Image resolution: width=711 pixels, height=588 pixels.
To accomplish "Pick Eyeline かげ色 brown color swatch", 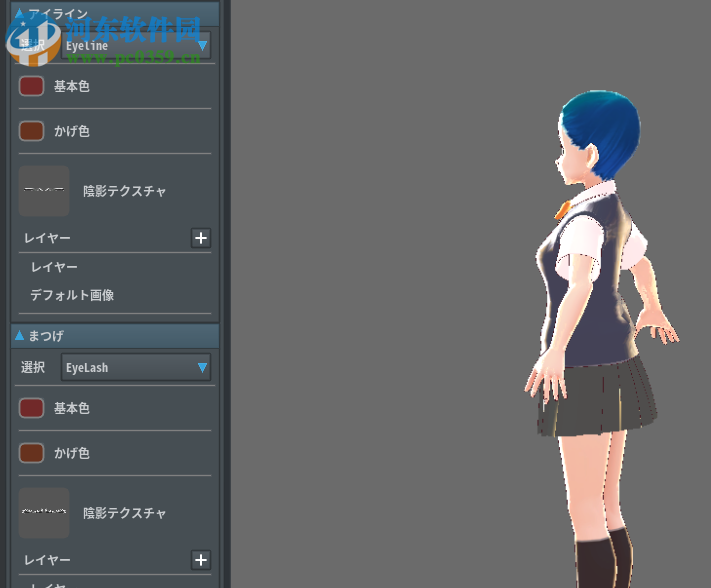I will 31,131.
